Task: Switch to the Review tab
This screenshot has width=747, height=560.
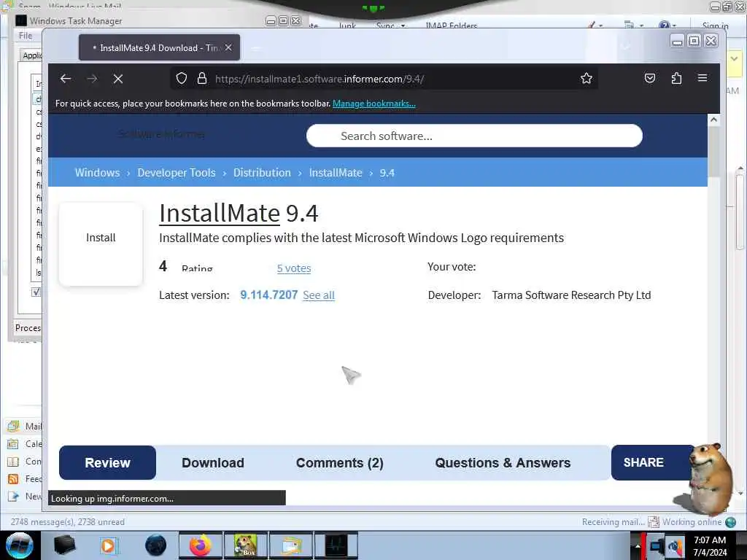Action: pos(107,463)
